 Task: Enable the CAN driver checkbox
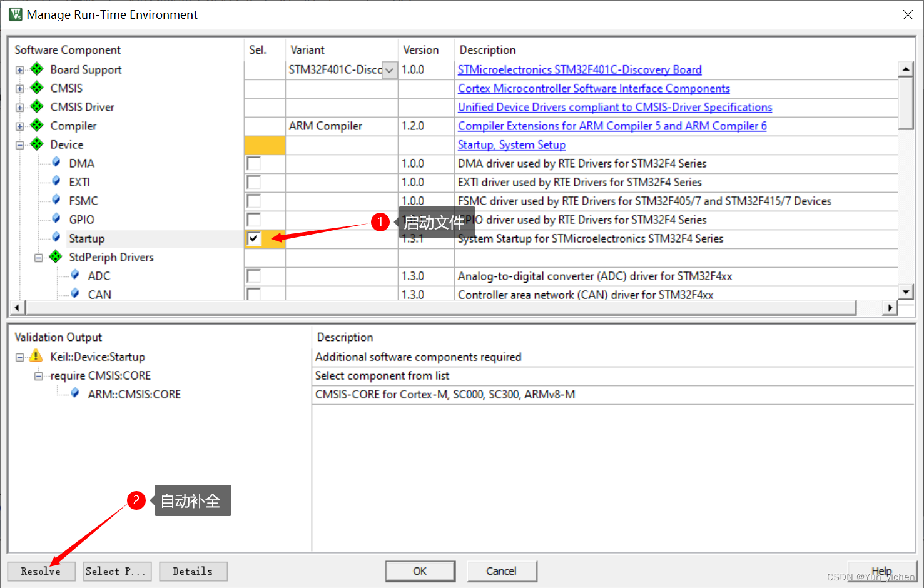253,294
